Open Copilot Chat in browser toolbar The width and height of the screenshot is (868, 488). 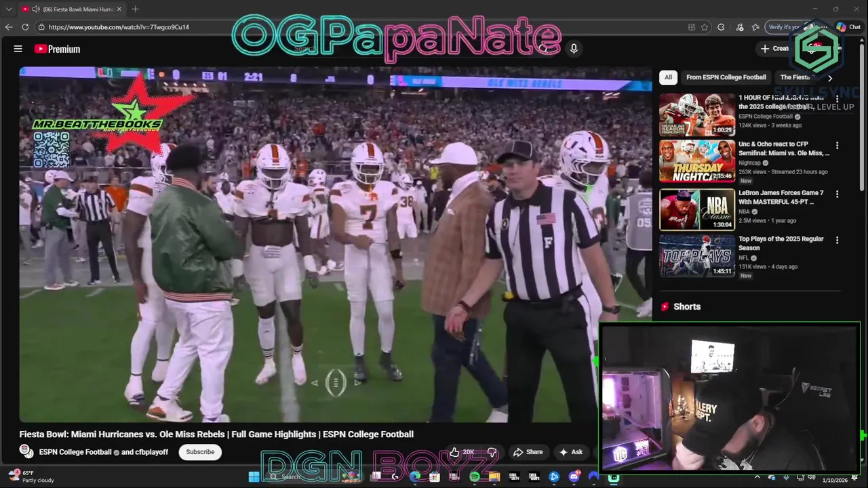pyautogui.click(x=848, y=27)
